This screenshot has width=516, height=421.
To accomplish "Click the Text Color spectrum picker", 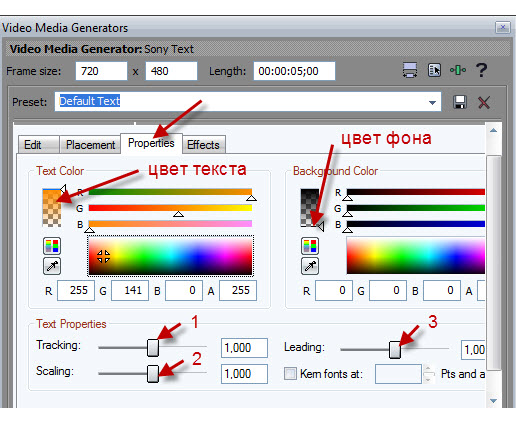I will (x=170, y=256).
